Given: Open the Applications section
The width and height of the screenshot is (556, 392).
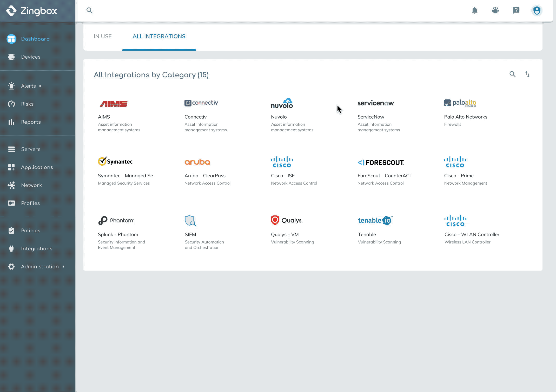Looking at the screenshot, I should tap(37, 167).
